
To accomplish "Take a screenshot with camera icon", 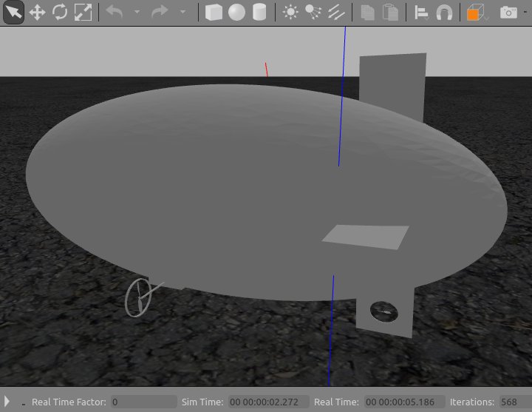I will point(508,13).
